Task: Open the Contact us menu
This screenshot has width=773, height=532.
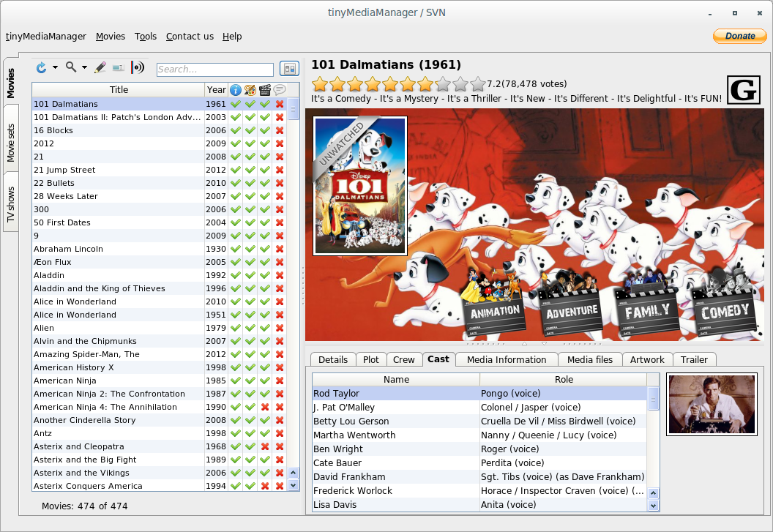Action: point(190,37)
